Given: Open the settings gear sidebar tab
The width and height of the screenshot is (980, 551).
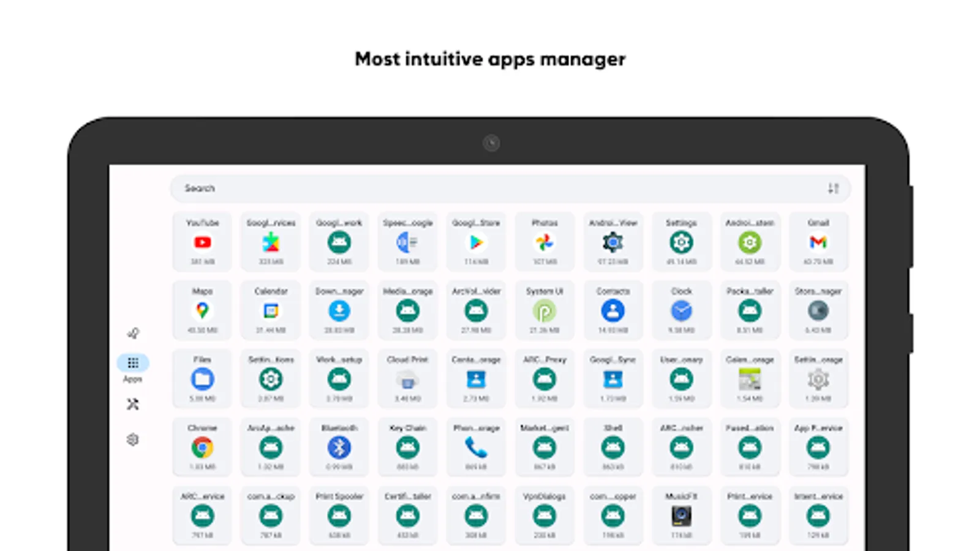Looking at the screenshot, I should click(133, 440).
